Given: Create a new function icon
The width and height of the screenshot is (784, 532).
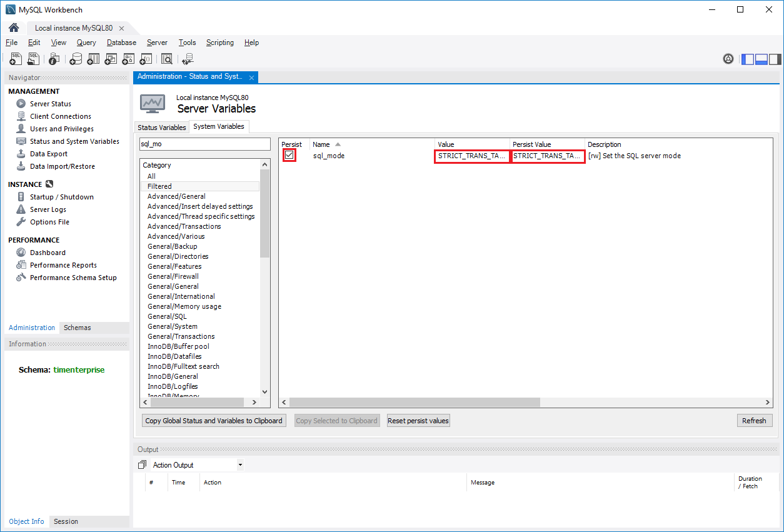Looking at the screenshot, I should pos(146,59).
